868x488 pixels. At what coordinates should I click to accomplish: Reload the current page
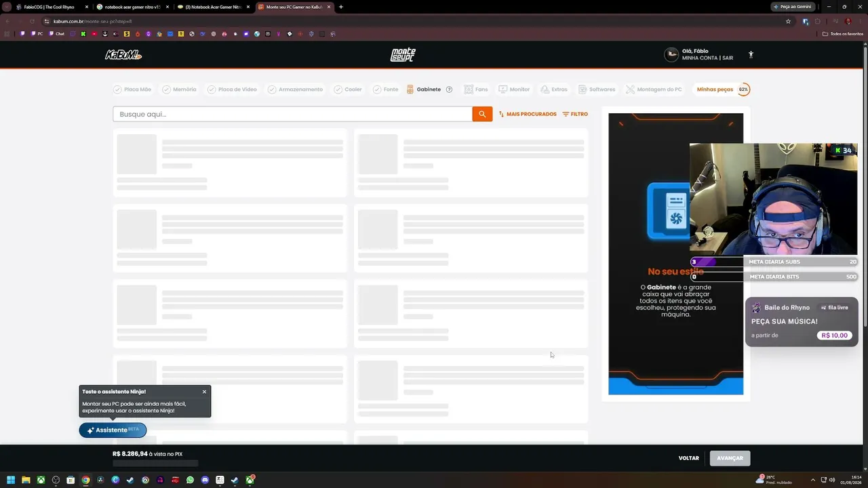[x=31, y=21]
